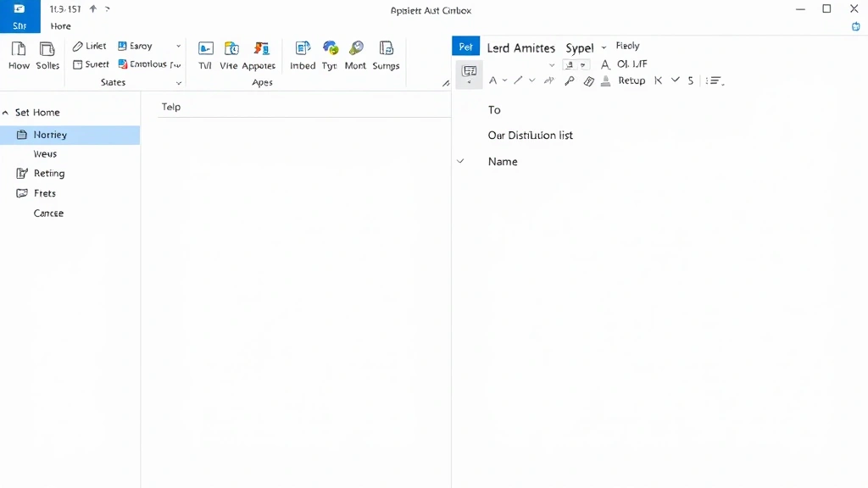Click the Inbed ribbon icon
Viewport: 868px width, 488px height.
coord(303,49)
